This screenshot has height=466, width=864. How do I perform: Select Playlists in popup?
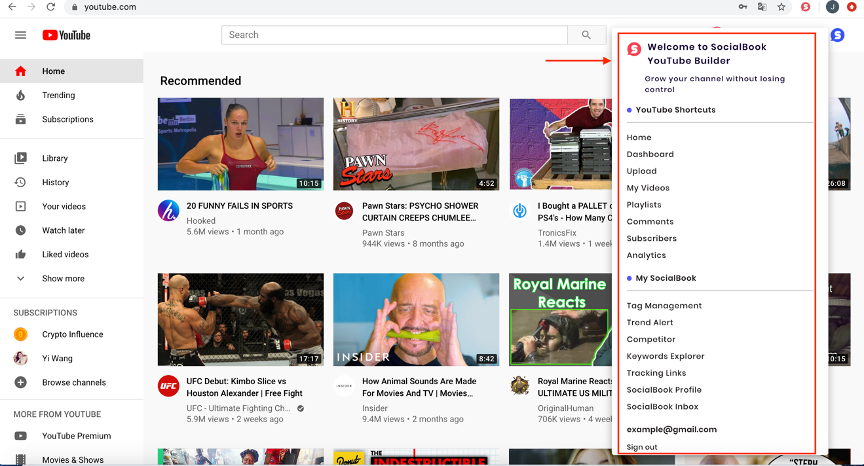pyautogui.click(x=644, y=205)
